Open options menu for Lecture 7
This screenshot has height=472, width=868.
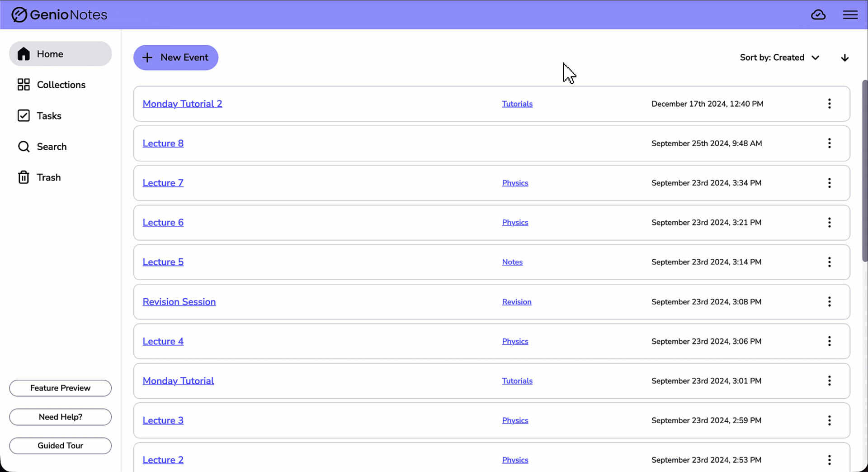830,183
